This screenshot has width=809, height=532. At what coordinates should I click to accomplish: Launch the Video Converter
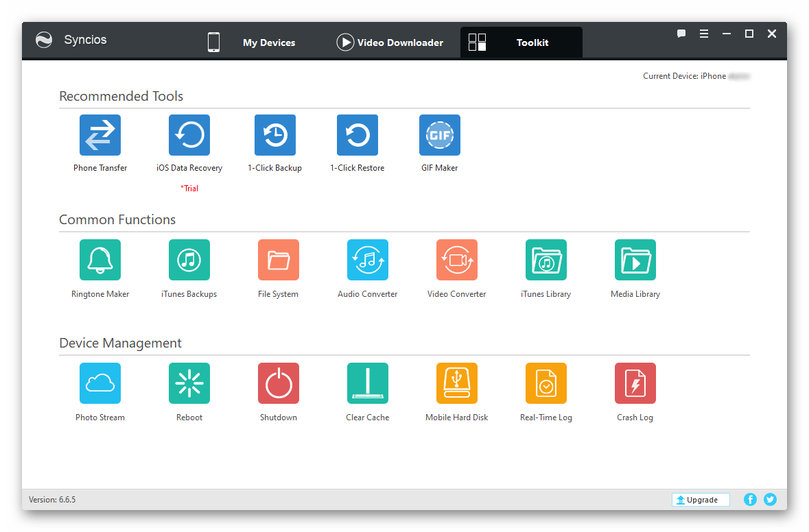457,260
